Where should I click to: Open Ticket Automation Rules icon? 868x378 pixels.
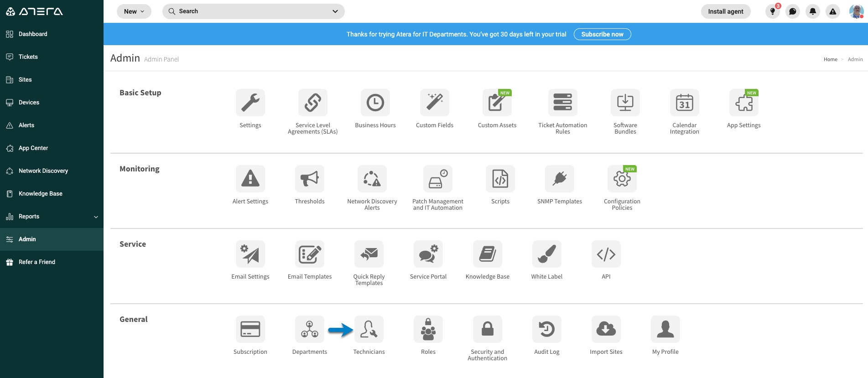tap(563, 103)
